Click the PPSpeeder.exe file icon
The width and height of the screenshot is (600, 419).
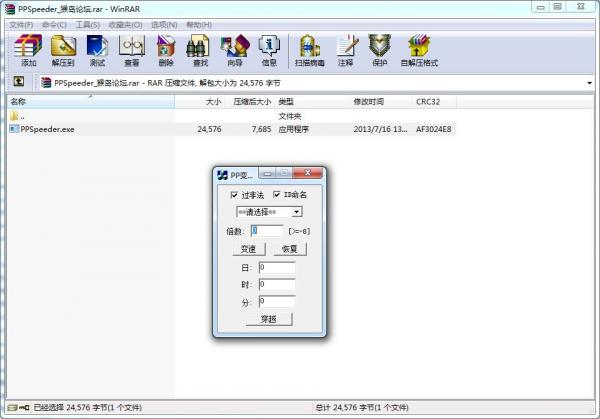tap(14, 129)
